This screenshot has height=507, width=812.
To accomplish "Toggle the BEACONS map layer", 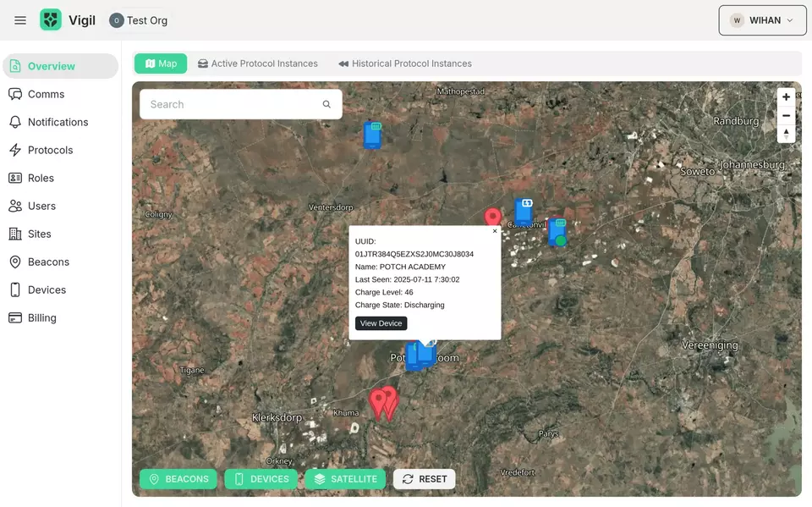I will tap(178, 479).
